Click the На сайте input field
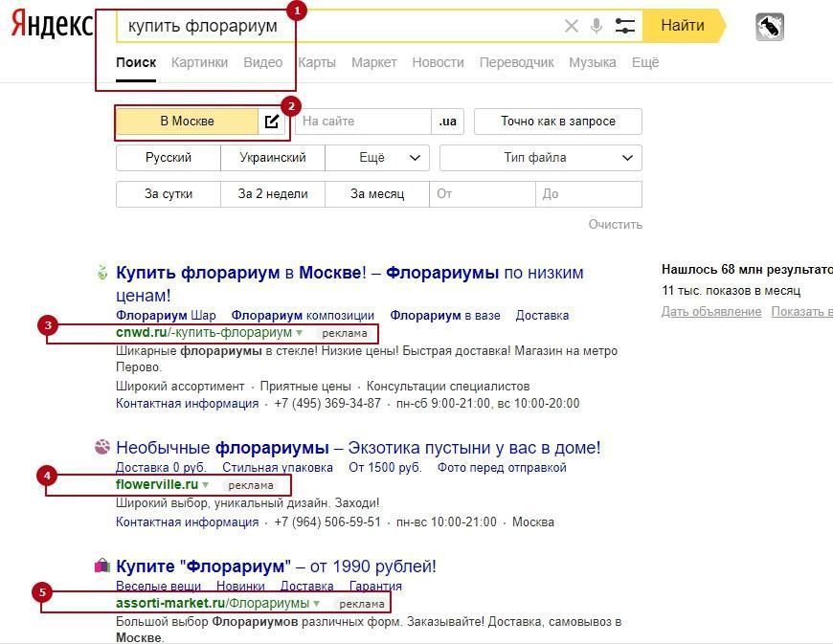 364,122
